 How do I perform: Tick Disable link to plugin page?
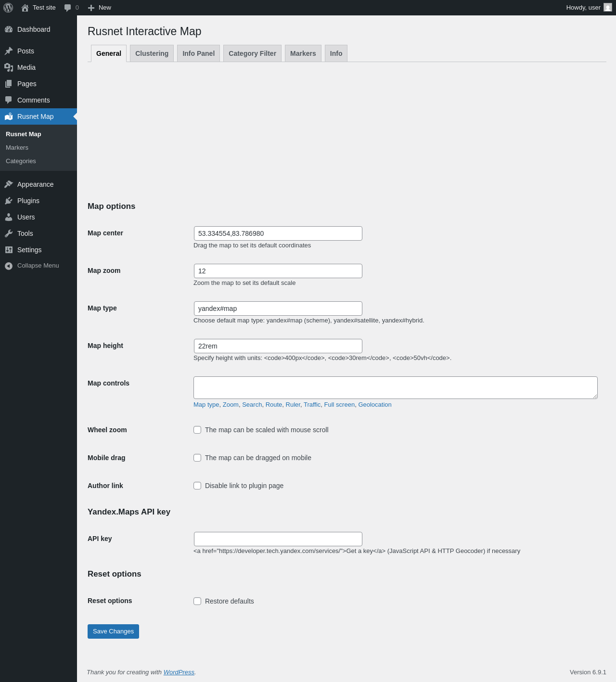[197, 486]
